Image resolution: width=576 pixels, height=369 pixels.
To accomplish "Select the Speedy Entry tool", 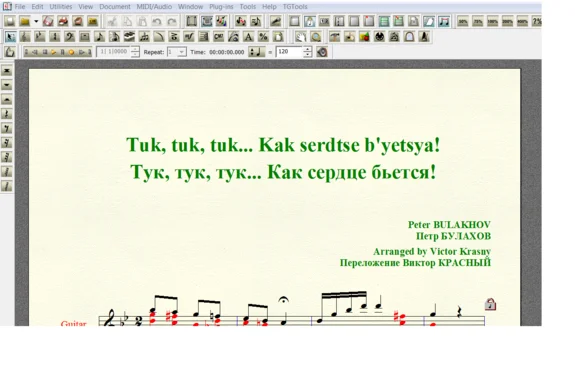I will [x=114, y=37].
